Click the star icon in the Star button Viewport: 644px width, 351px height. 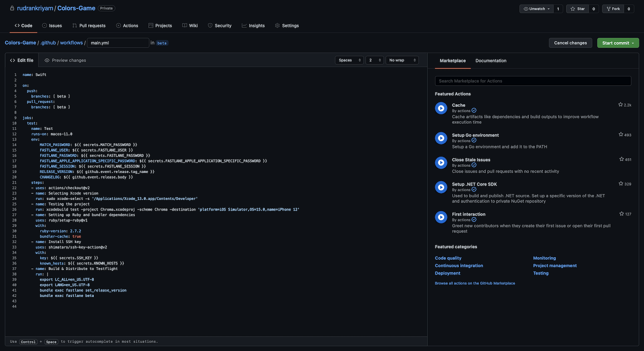coord(573,9)
